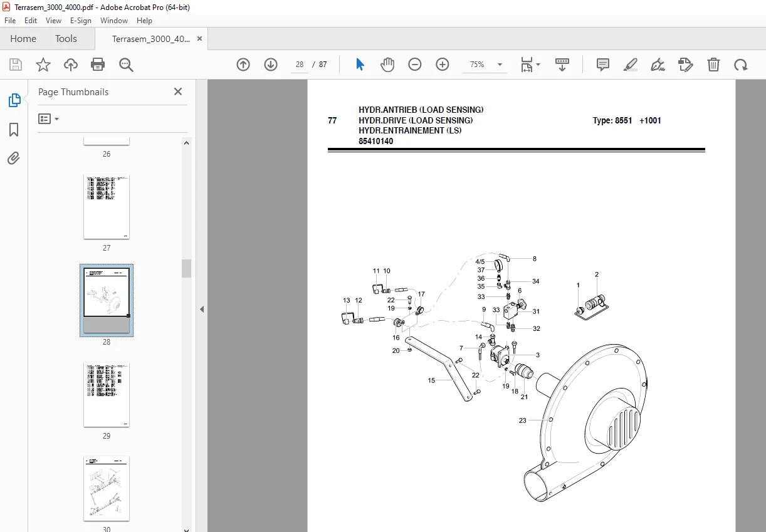Select the Highlight text pen tool
The height and width of the screenshot is (532, 766).
pos(631,65)
